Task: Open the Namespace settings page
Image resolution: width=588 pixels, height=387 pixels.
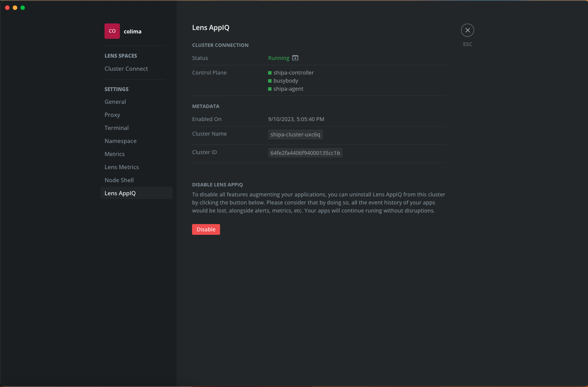Action: click(121, 141)
